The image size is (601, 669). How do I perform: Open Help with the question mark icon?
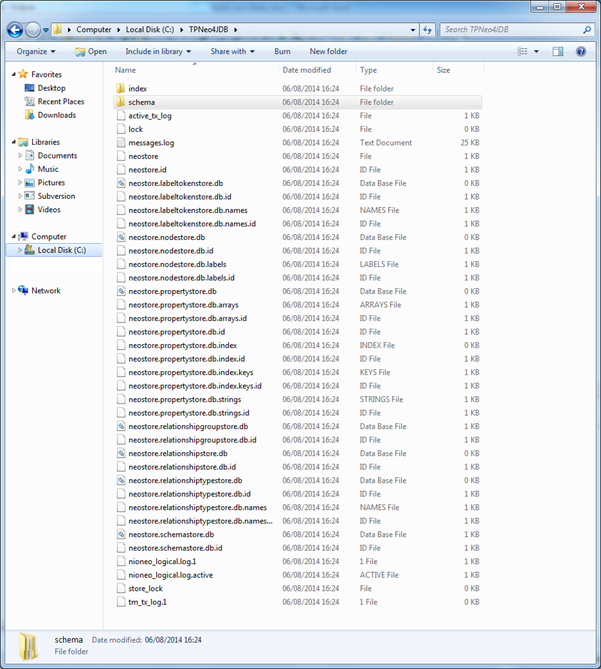click(581, 52)
